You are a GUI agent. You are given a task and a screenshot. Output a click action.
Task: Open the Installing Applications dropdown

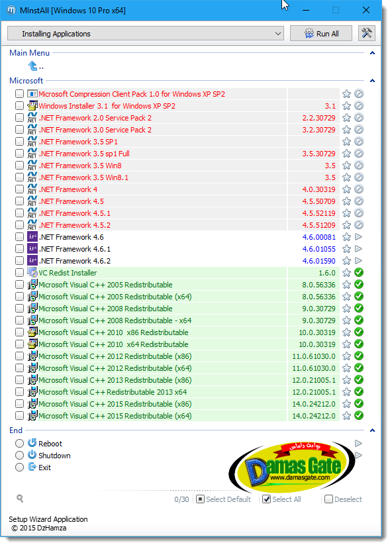146,34
